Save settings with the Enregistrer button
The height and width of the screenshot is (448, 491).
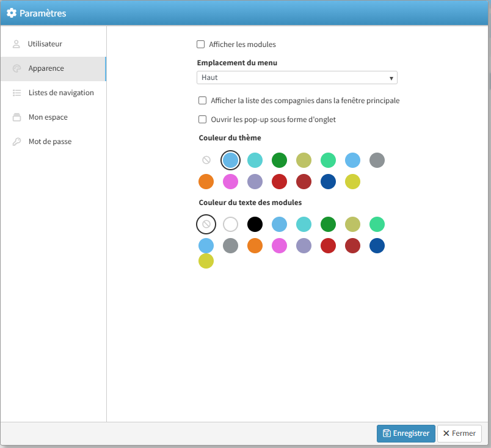pyautogui.click(x=406, y=433)
